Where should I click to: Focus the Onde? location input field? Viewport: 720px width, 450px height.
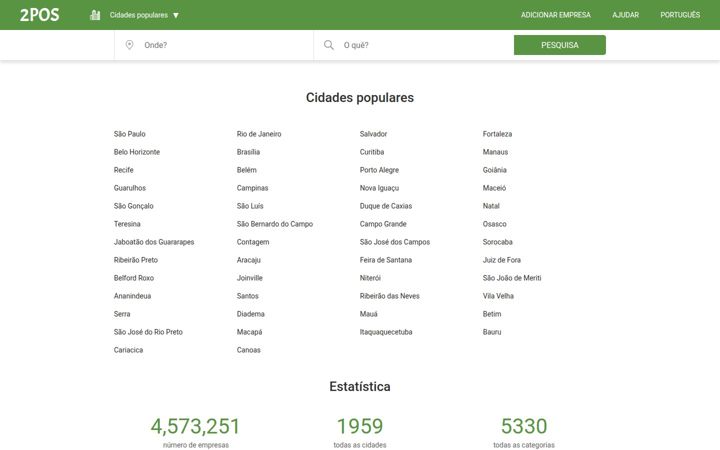[214, 45]
